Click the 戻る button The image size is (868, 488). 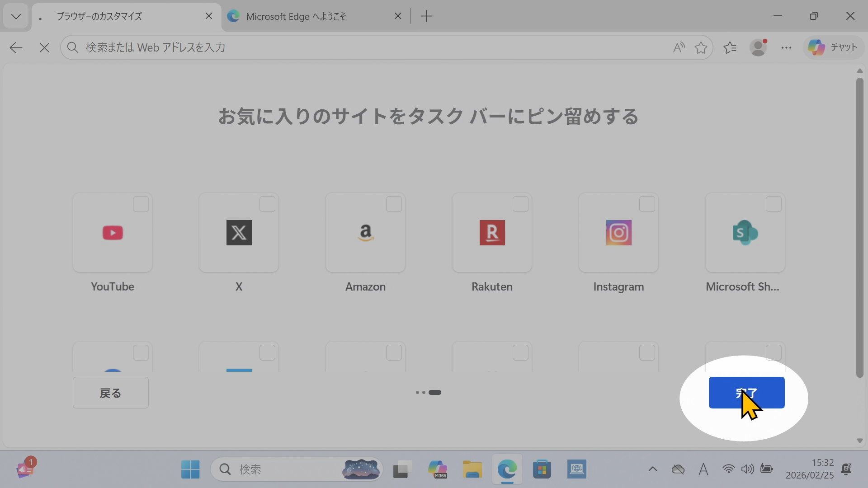(110, 393)
